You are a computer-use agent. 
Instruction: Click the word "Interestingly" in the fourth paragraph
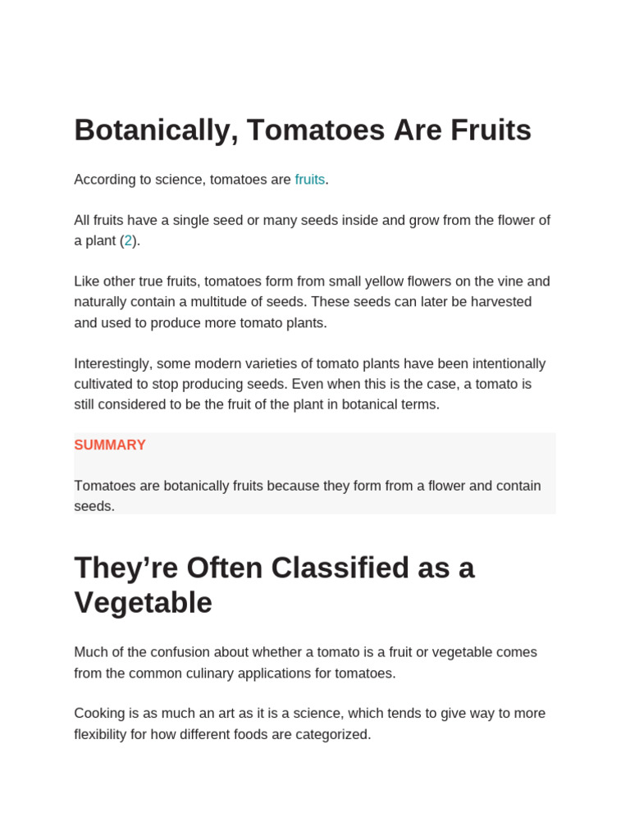[x=112, y=363]
